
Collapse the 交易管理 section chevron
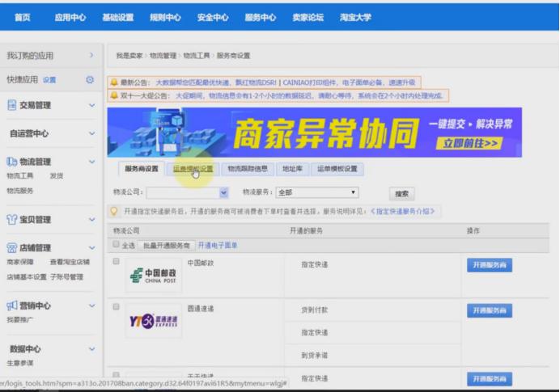point(91,105)
